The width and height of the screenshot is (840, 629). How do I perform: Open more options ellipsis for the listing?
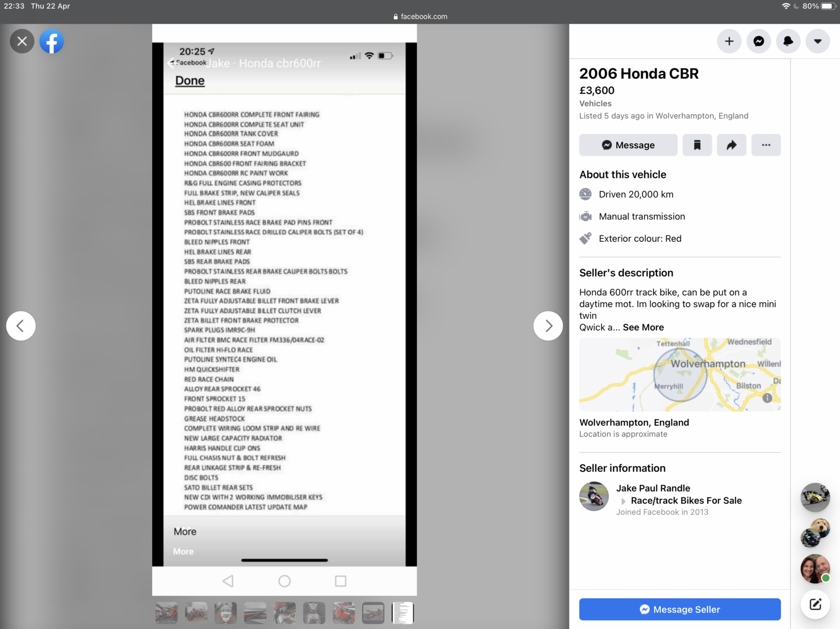coord(766,145)
